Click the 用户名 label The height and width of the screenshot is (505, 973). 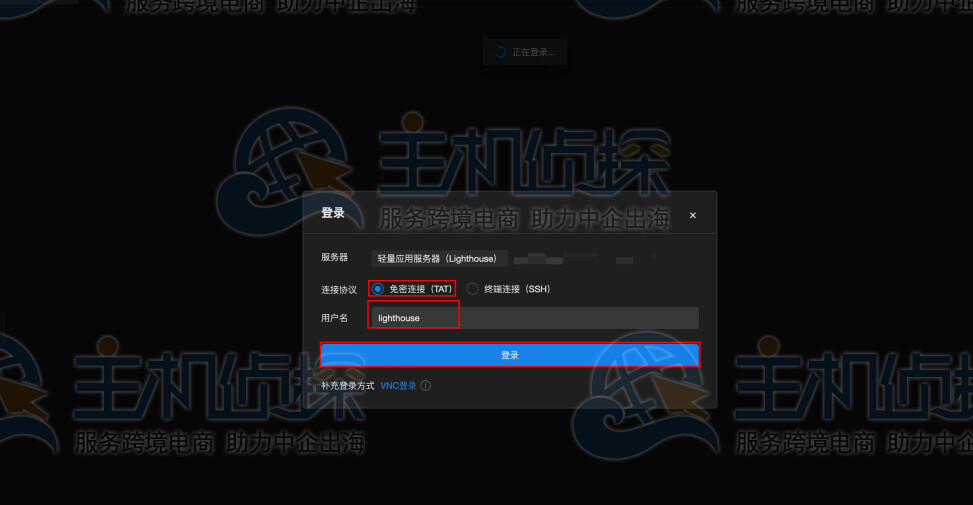tap(334, 318)
